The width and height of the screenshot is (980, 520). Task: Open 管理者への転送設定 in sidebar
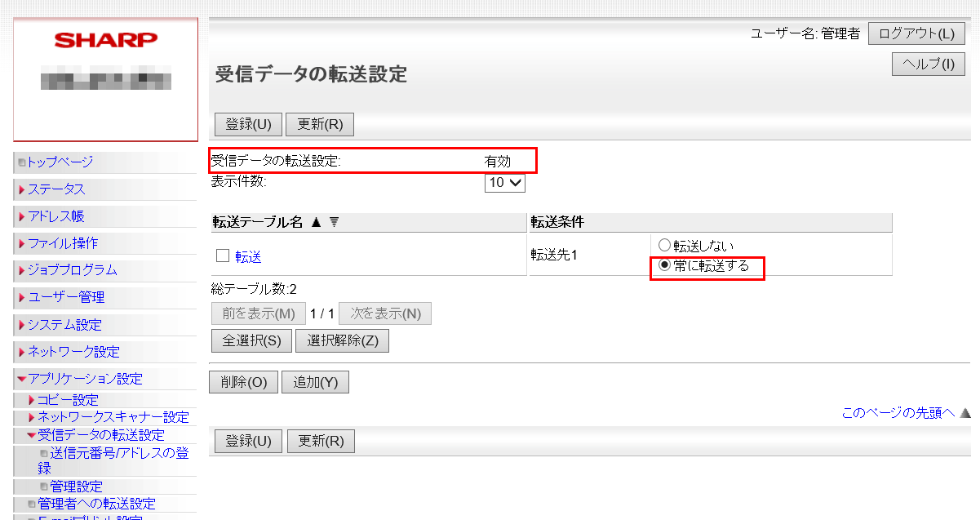pos(96,504)
